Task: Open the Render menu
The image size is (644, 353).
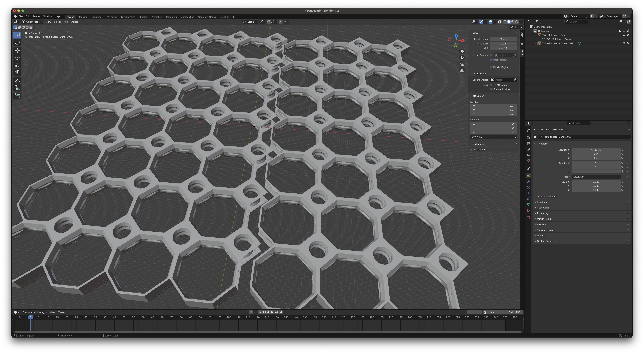Action: 36,16
